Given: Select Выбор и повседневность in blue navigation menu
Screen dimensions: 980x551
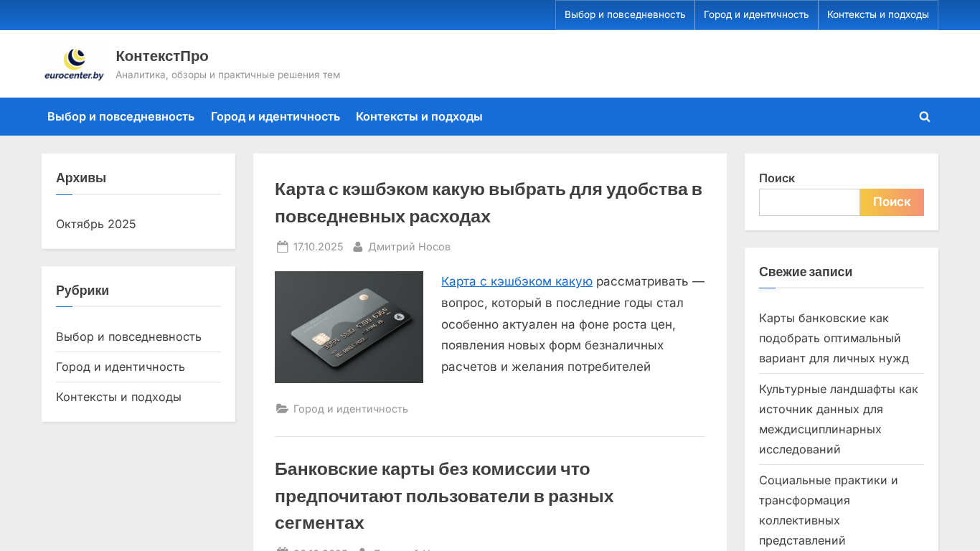Looking at the screenshot, I should (x=121, y=116).
